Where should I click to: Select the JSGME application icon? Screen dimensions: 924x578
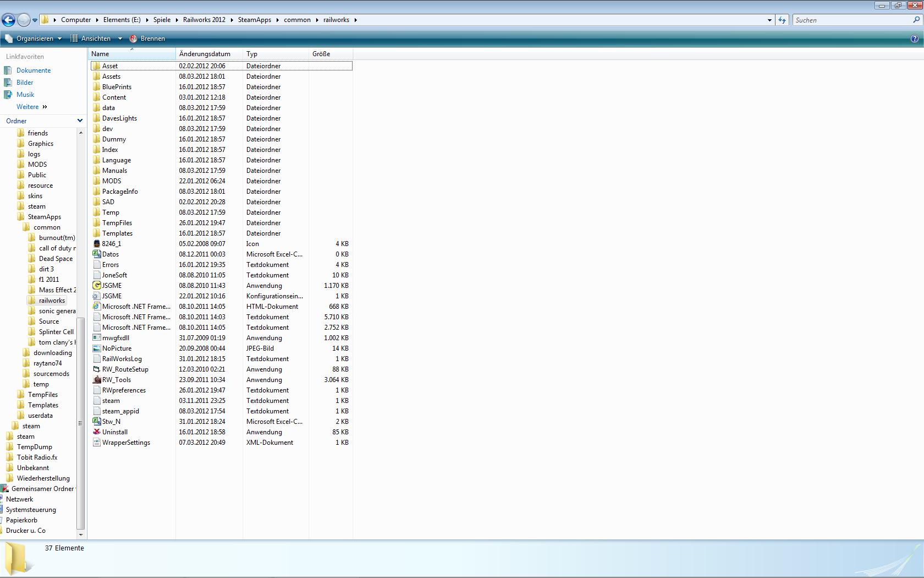click(x=97, y=286)
